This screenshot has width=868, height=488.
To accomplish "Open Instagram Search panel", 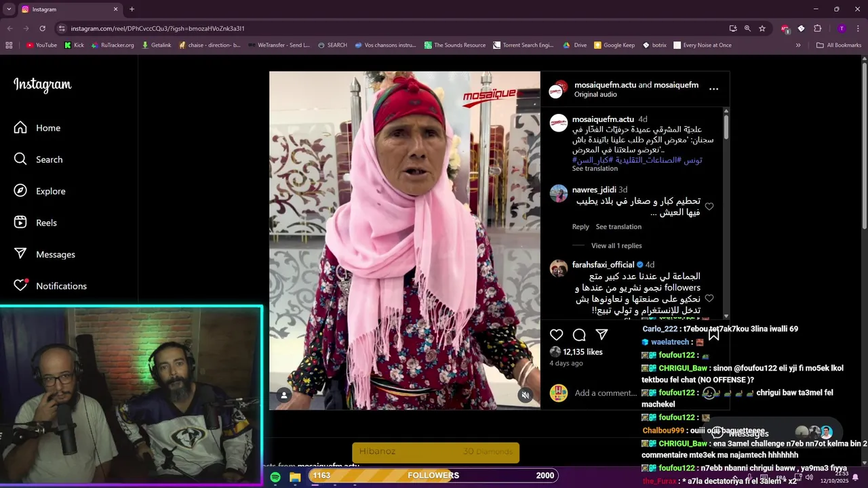I will pos(39,159).
